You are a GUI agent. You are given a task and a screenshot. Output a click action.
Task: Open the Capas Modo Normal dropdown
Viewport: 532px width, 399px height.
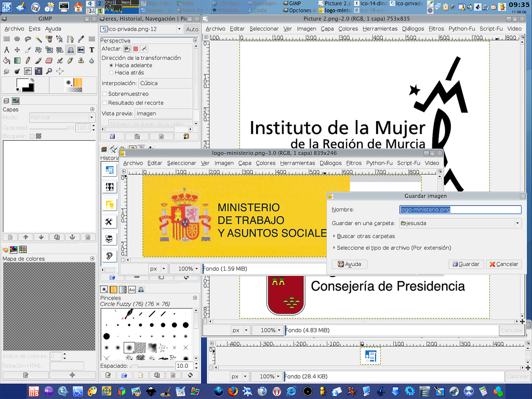tap(62, 117)
